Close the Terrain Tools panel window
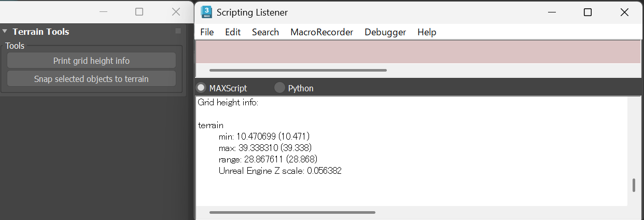 click(176, 12)
